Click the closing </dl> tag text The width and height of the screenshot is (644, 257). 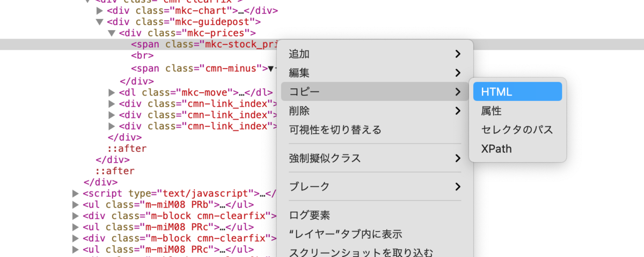tap(259, 93)
